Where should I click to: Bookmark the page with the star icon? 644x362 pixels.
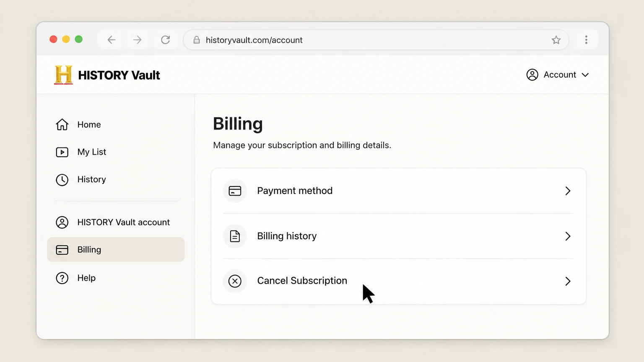[x=556, y=40]
